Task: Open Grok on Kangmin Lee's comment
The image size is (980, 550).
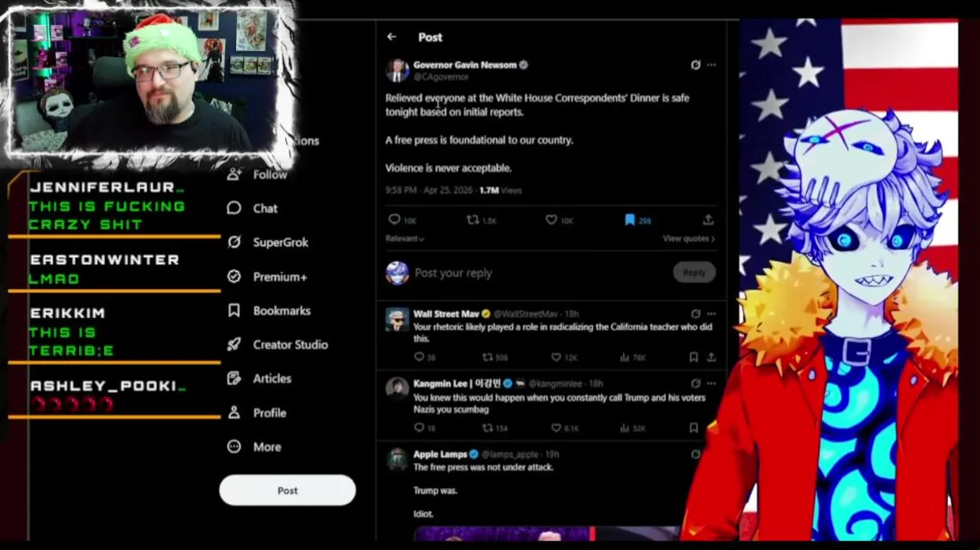Action: point(695,383)
